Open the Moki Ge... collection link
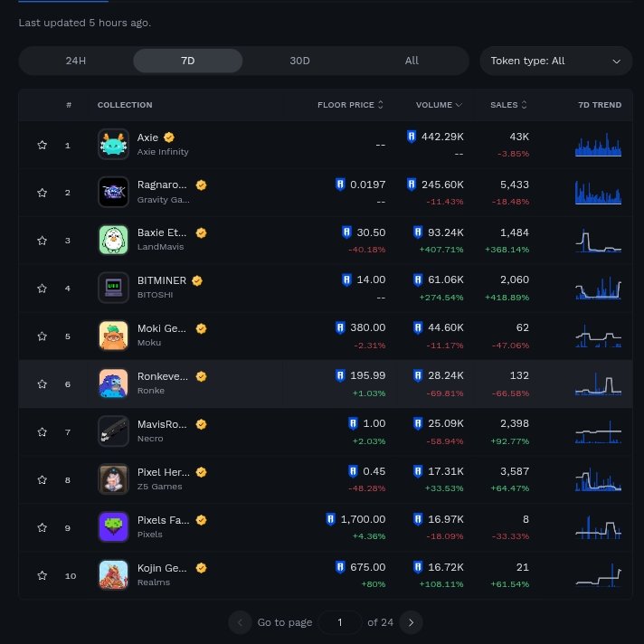Viewport: 644px width, 644px height. point(162,328)
